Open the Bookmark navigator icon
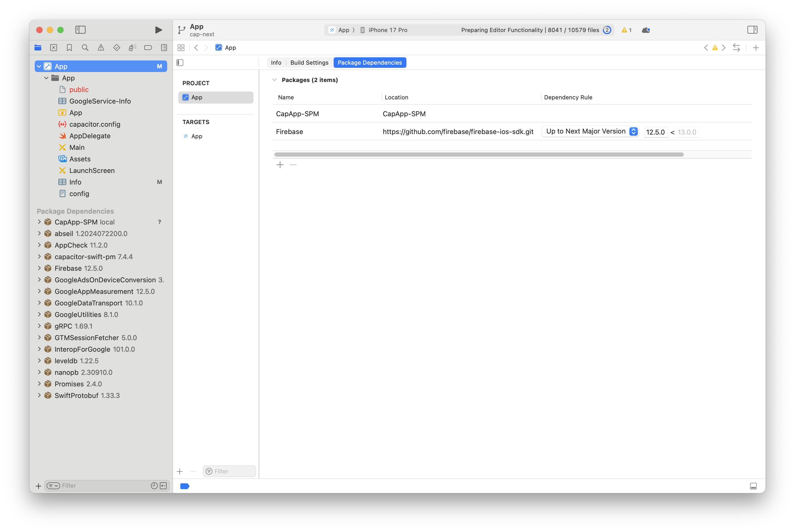This screenshot has height=532, width=795. point(69,48)
